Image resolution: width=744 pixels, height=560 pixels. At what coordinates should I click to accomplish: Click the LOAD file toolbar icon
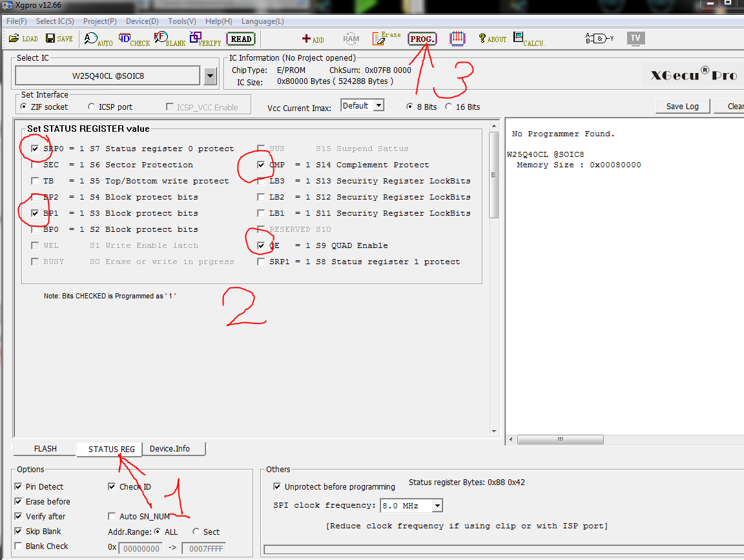click(x=23, y=39)
